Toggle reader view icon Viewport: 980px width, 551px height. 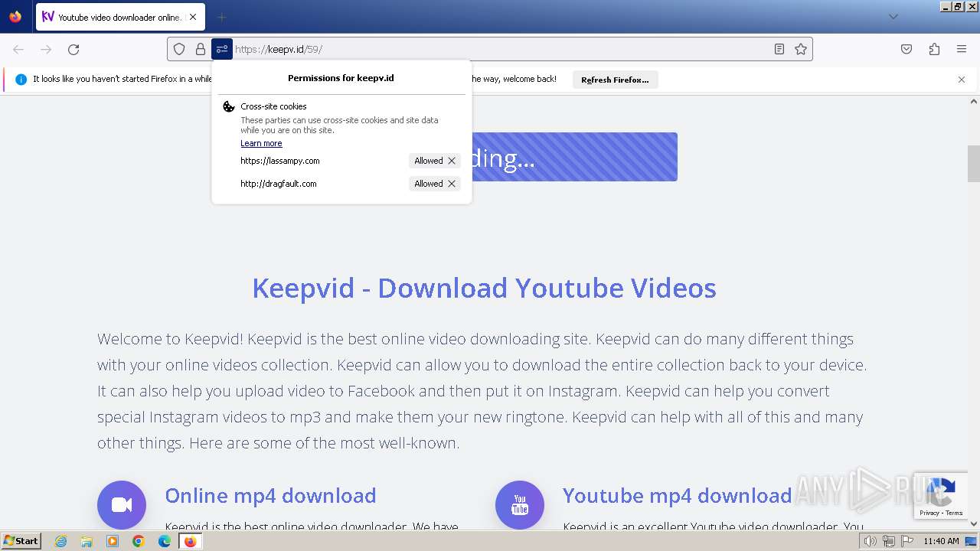tap(779, 49)
